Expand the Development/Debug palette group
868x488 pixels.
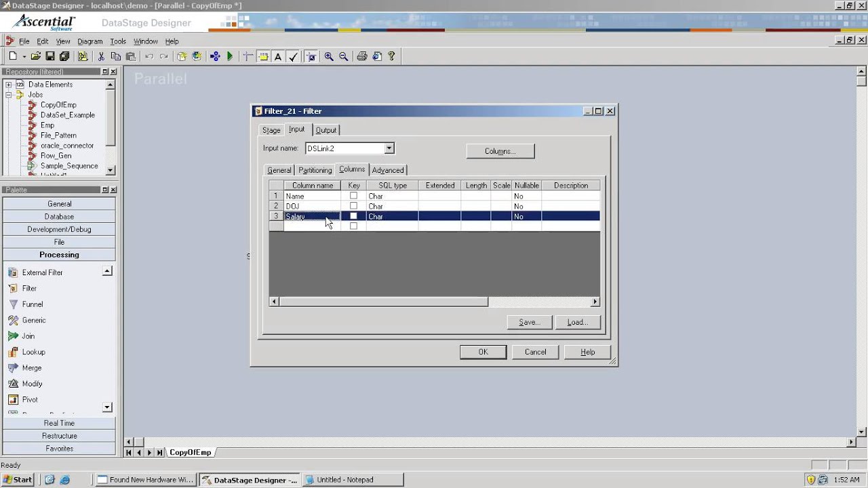click(x=59, y=230)
